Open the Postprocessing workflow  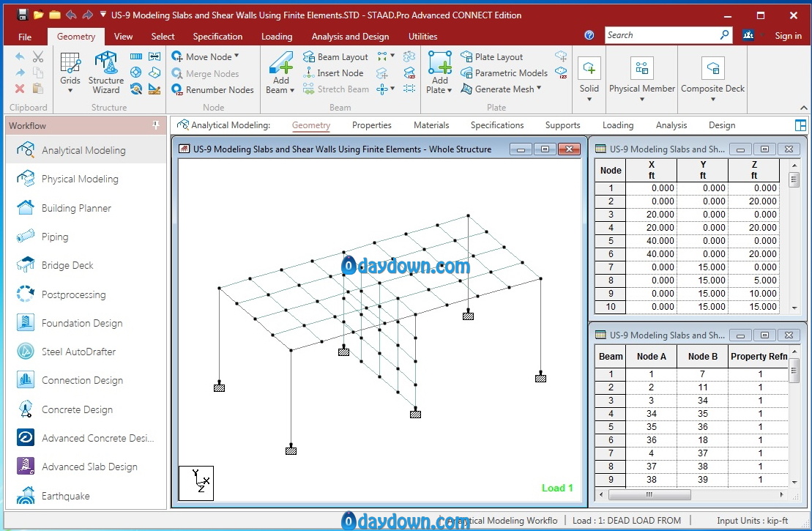(86, 294)
